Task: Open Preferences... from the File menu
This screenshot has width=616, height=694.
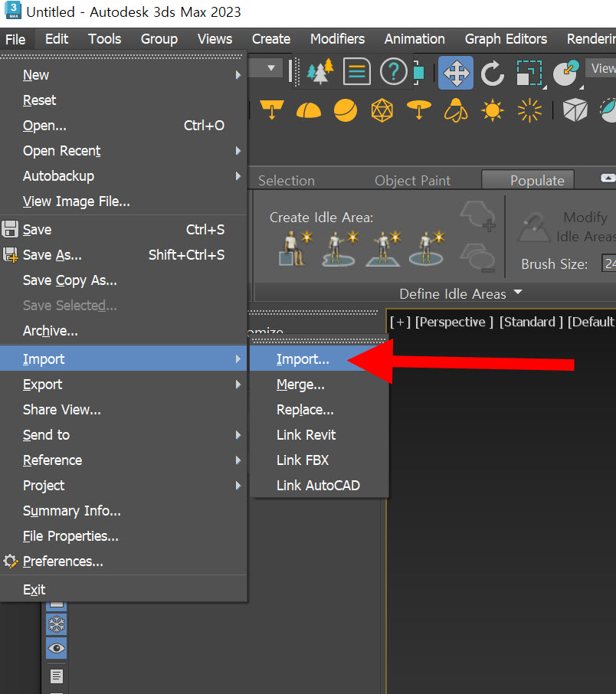Action: point(123,561)
